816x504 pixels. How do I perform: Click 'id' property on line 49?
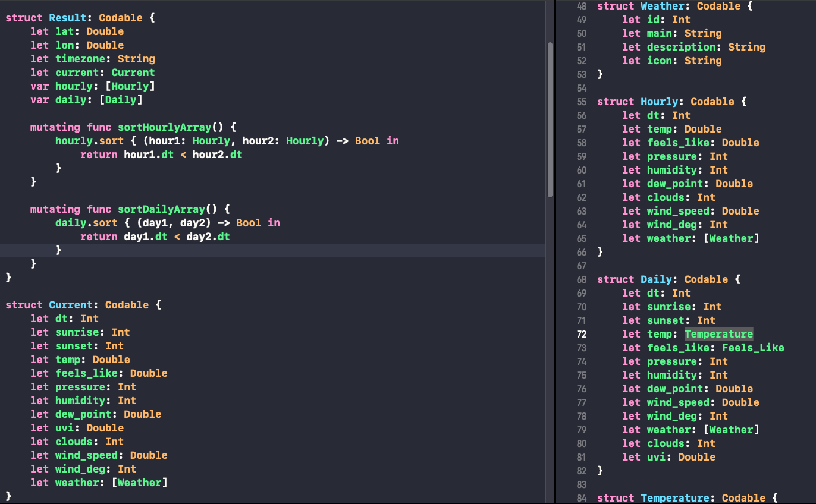pyautogui.click(x=653, y=20)
